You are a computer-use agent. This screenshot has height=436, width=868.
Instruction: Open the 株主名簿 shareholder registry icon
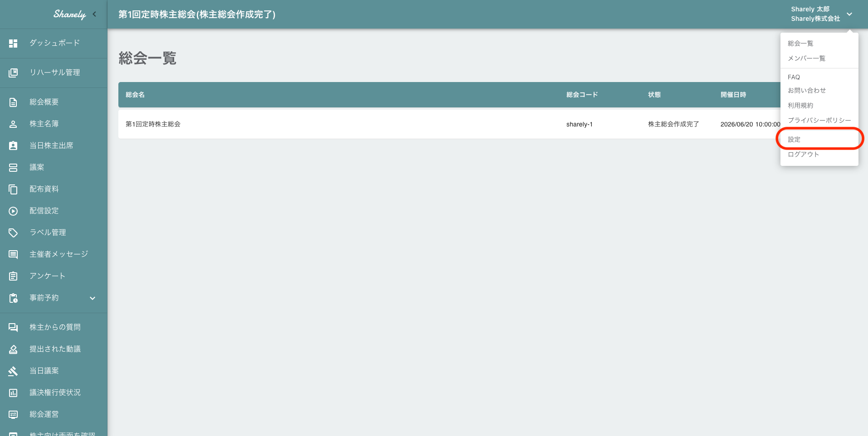pyautogui.click(x=13, y=123)
